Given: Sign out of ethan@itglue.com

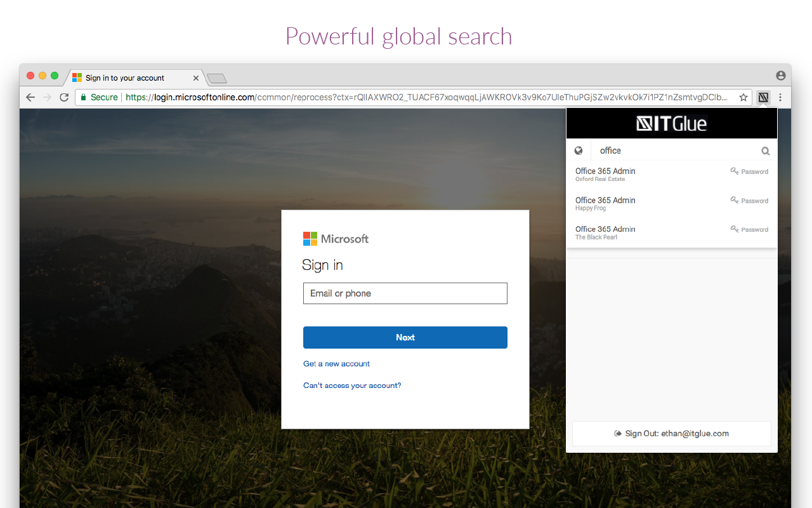Looking at the screenshot, I should 671,433.
